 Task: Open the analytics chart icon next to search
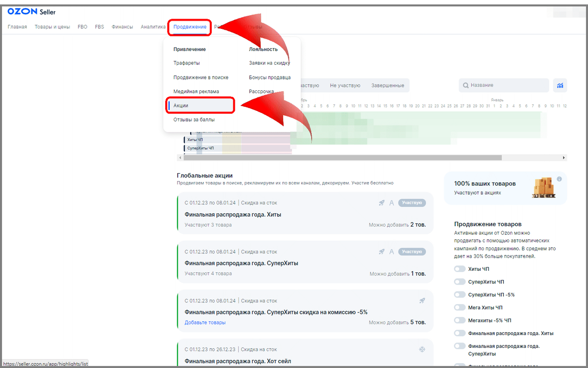pos(560,85)
